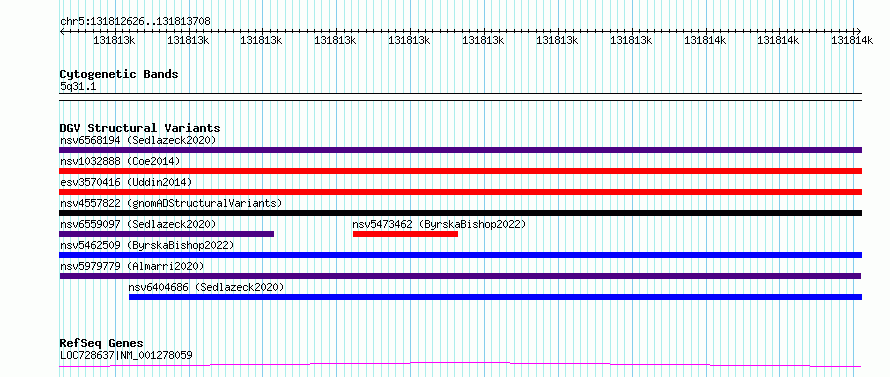
Task: Select the blue bar under nsv5462509
Action: (460, 255)
